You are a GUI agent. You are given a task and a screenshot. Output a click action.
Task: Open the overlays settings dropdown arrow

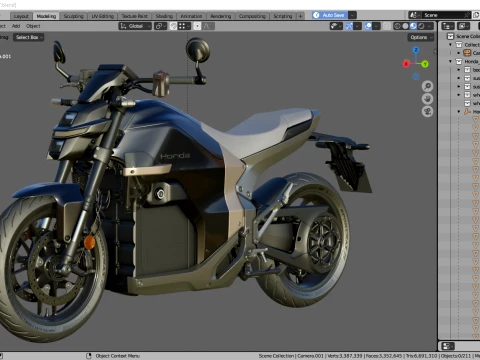(376, 26)
